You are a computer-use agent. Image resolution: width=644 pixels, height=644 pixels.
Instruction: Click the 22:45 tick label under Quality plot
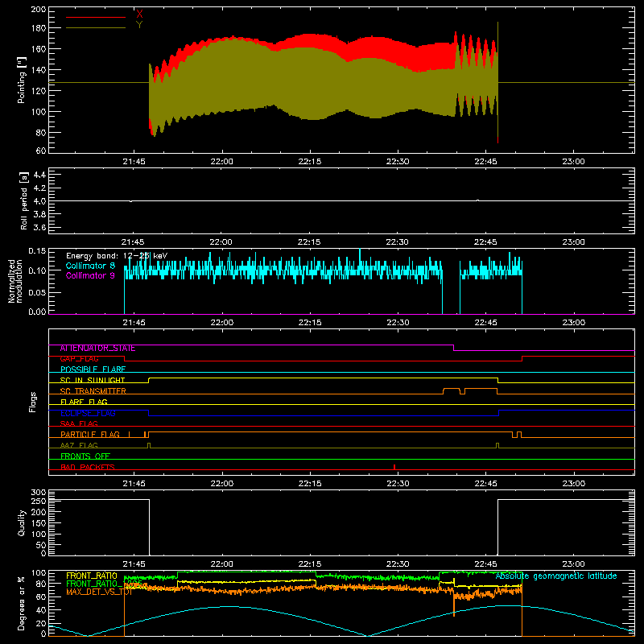[x=485, y=564]
